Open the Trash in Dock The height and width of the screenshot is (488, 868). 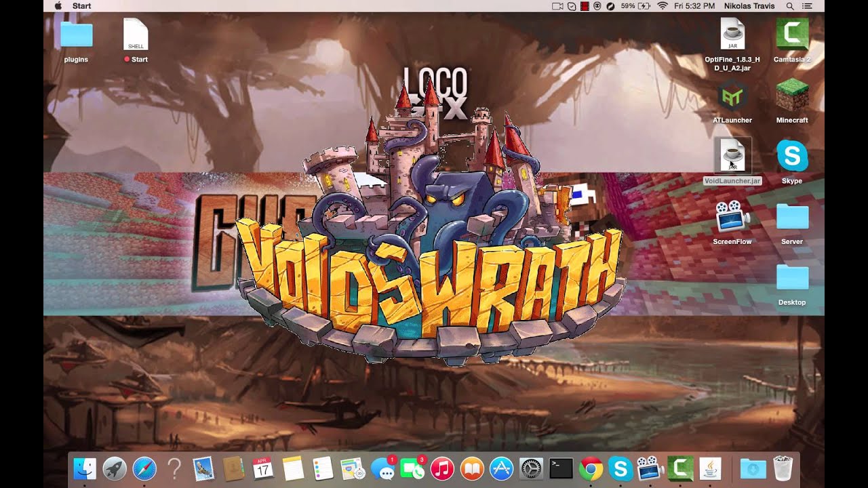click(783, 468)
